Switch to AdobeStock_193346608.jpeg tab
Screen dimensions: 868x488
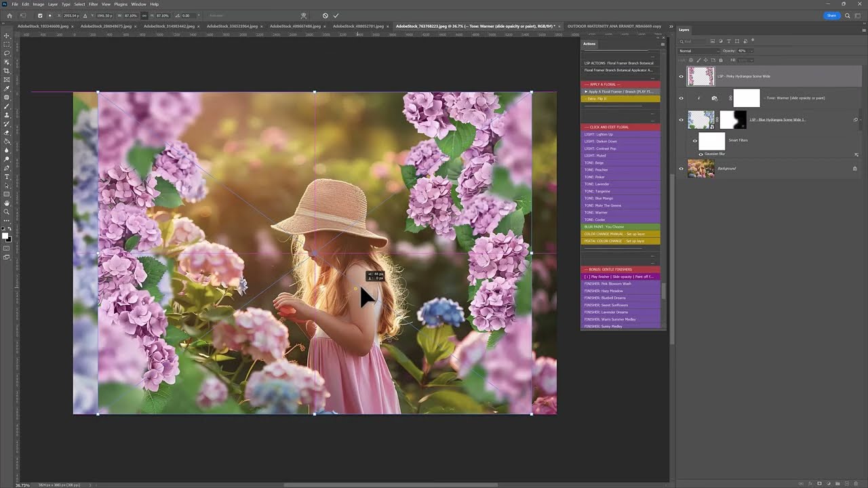[x=43, y=26]
